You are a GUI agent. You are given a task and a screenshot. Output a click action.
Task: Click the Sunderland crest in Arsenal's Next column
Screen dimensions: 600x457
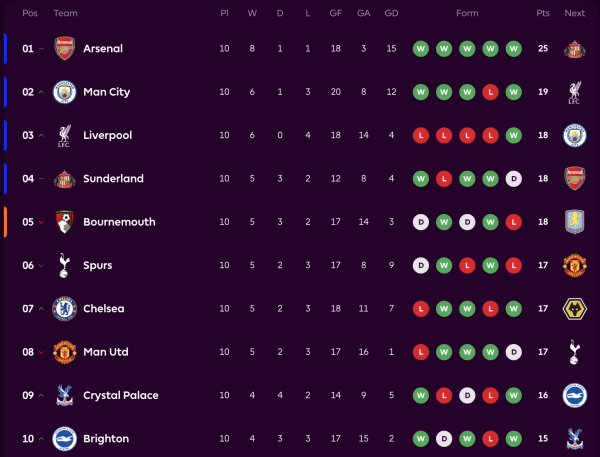574,49
